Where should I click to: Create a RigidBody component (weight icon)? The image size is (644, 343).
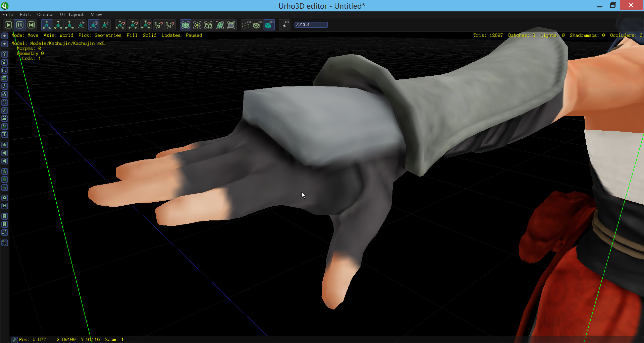(5, 171)
